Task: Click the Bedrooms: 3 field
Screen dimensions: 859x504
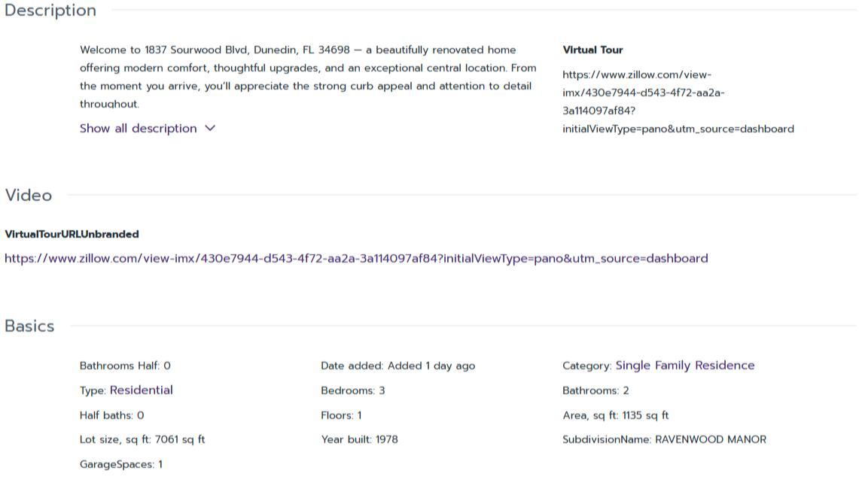Action: (353, 391)
